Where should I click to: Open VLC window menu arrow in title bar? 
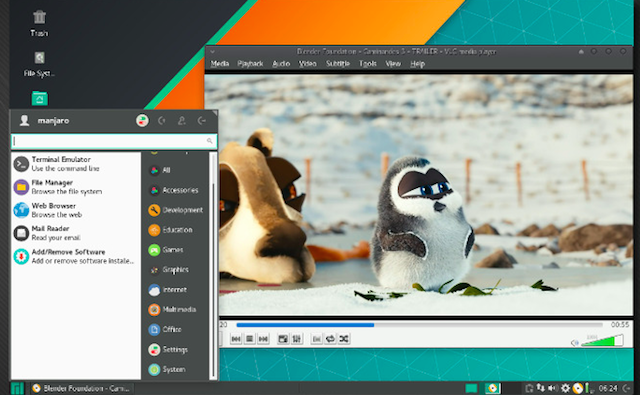(x=213, y=52)
